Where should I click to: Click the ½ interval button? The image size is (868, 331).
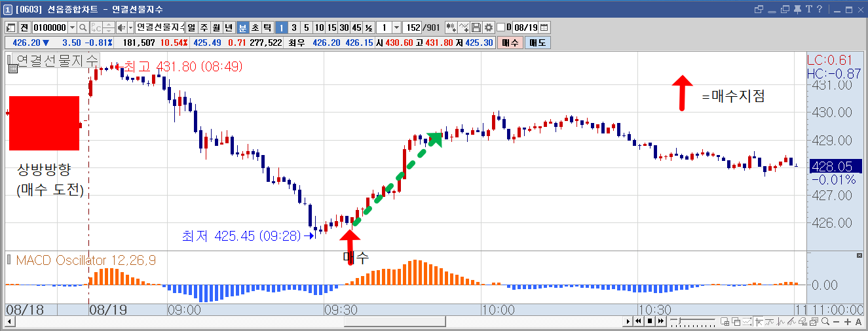[369, 27]
